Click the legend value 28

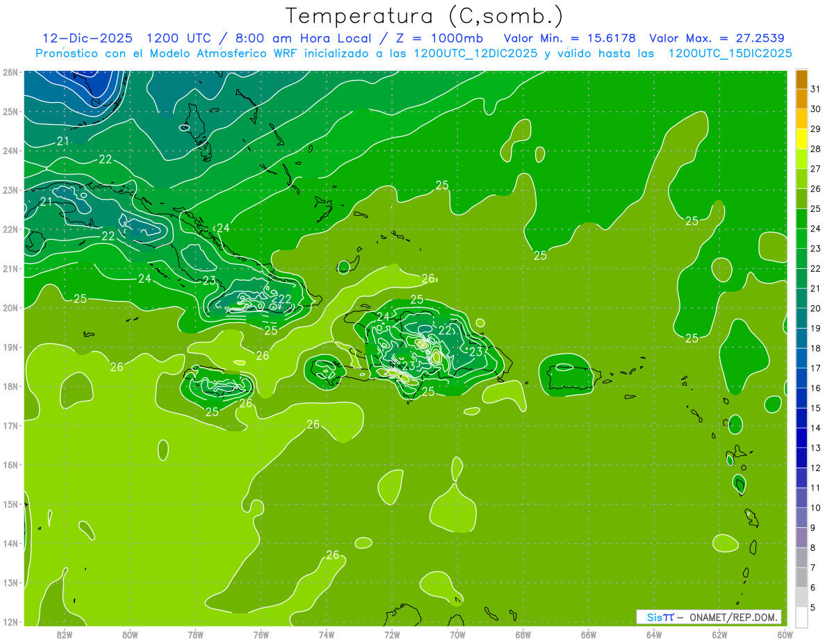(816, 149)
